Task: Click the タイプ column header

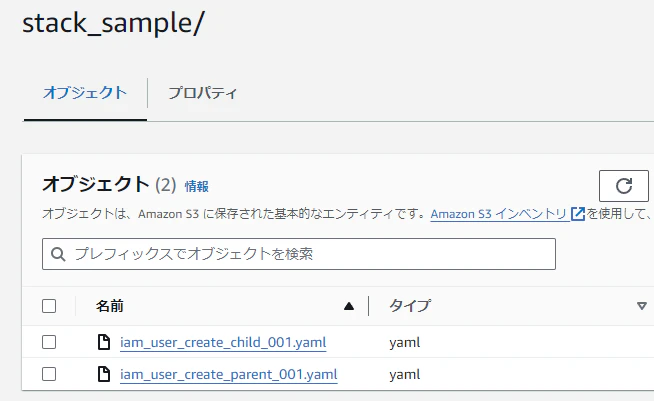Action: click(x=410, y=306)
